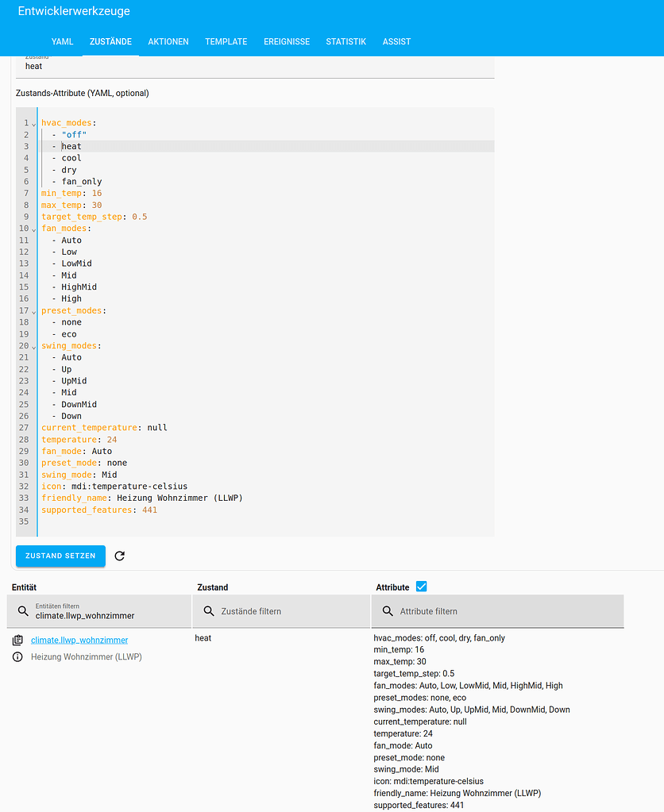
Task: Click inside the Attribute filtern search box
Action: 477,612
